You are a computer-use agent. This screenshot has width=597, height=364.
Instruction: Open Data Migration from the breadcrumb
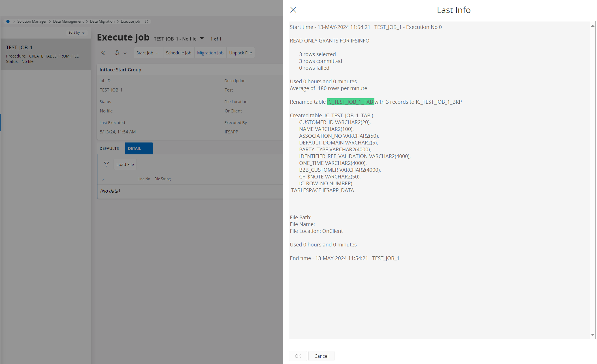102,21
